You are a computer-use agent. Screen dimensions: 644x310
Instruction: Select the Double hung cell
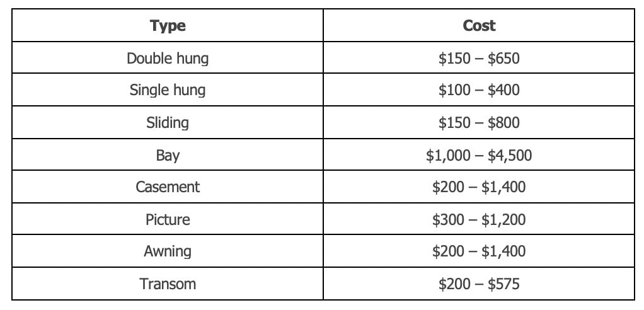(168, 59)
